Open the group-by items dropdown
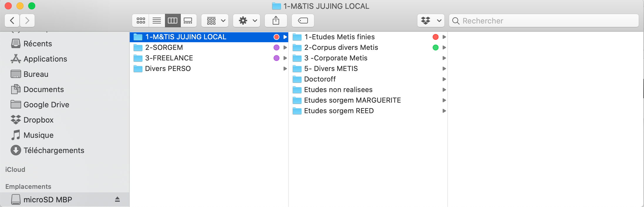Screen dimensions: 644x207 pos(216,21)
